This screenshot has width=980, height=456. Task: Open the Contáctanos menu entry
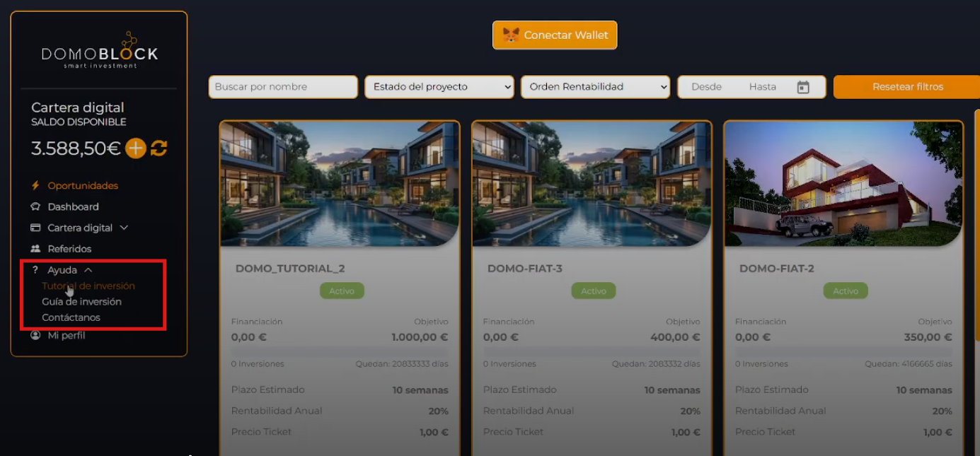click(71, 317)
